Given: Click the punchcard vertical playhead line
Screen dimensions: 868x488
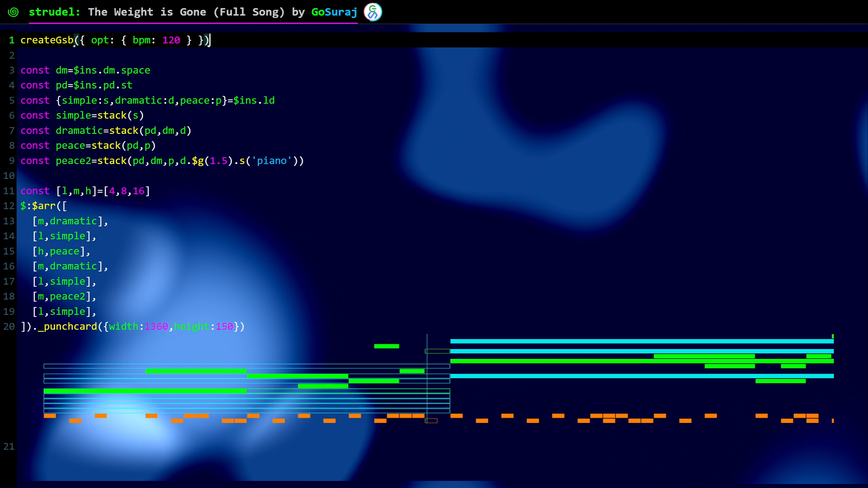Looking at the screenshot, I should click(x=427, y=378).
